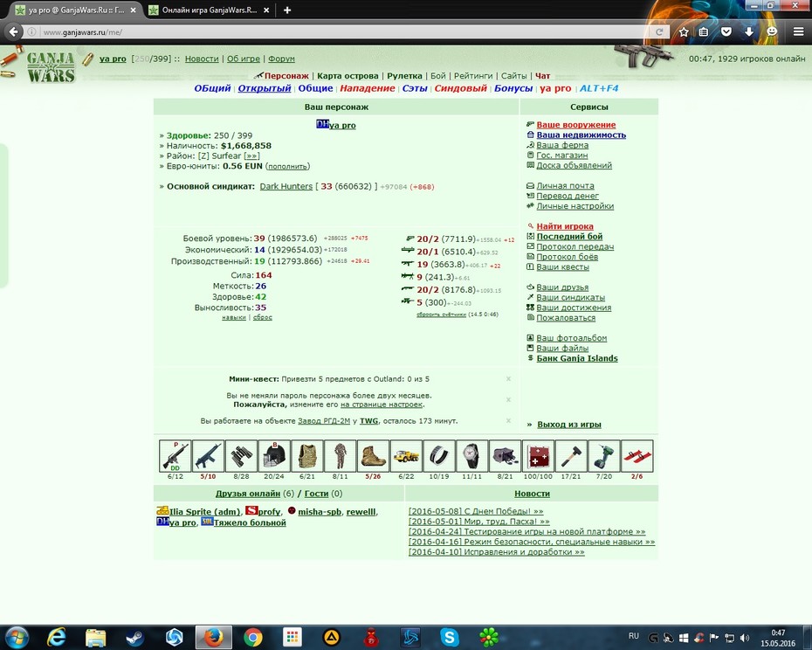Open 'Ваша недвижимость' service link

click(581, 135)
